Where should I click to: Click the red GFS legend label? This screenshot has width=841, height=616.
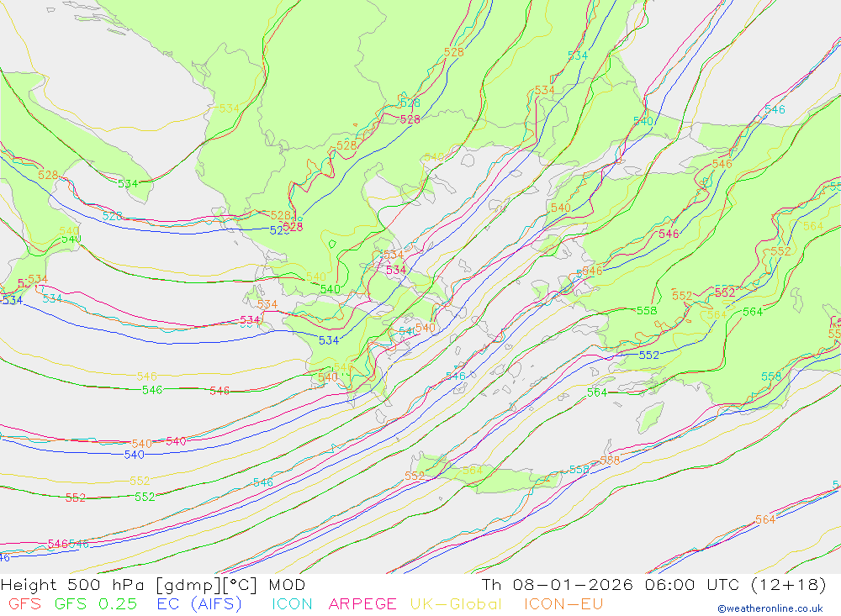(24, 603)
